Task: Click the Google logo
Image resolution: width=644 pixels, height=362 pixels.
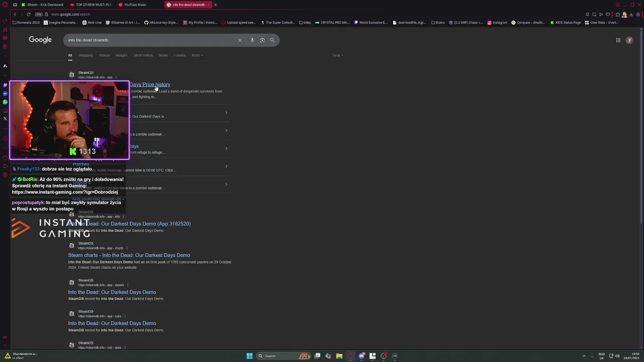Action: pyautogui.click(x=40, y=40)
